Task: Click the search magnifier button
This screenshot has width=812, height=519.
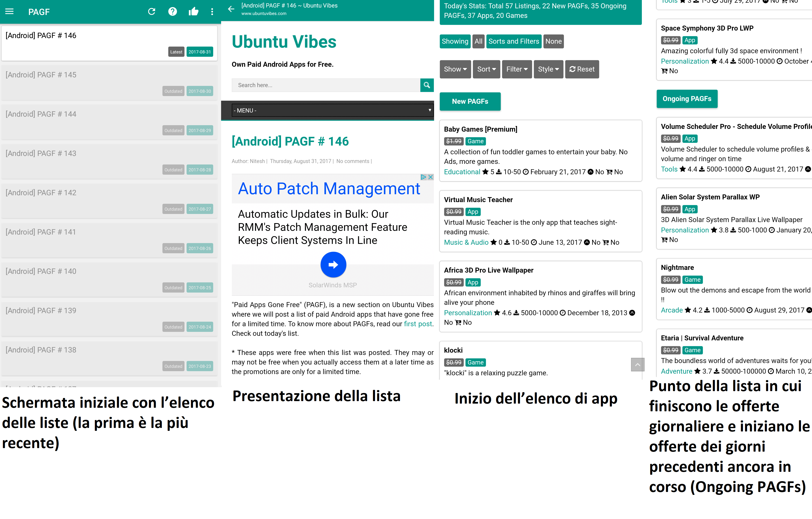Action: click(427, 85)
